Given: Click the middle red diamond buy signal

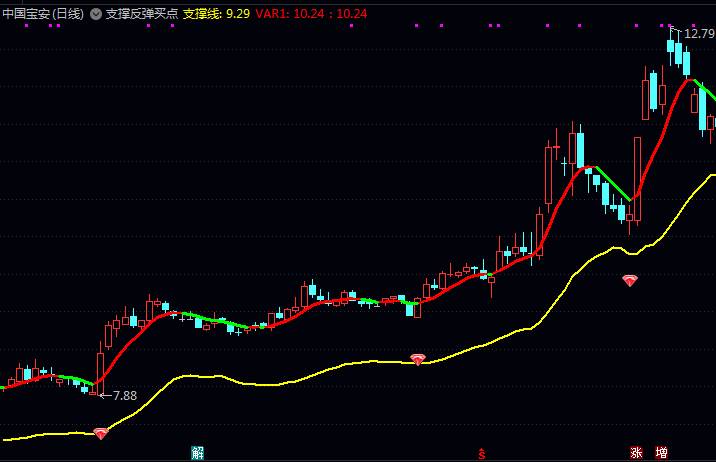Looking at the screenshot, I should [x=418, y=358].
